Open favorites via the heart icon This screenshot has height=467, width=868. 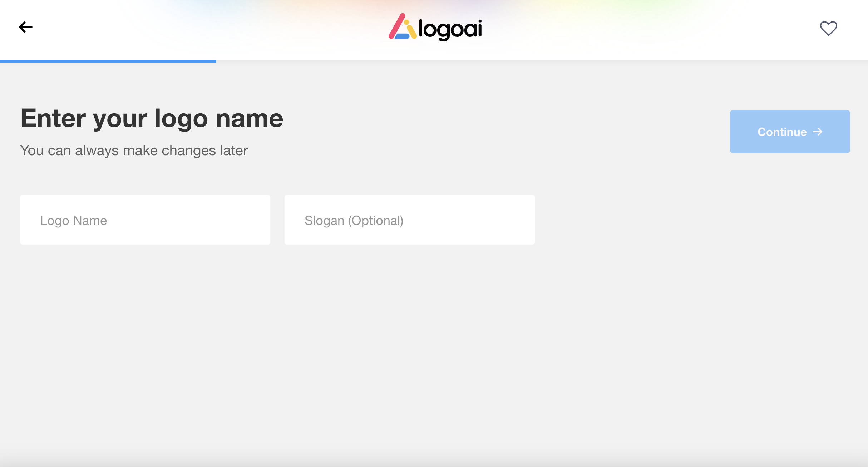(x=828, y=28)
